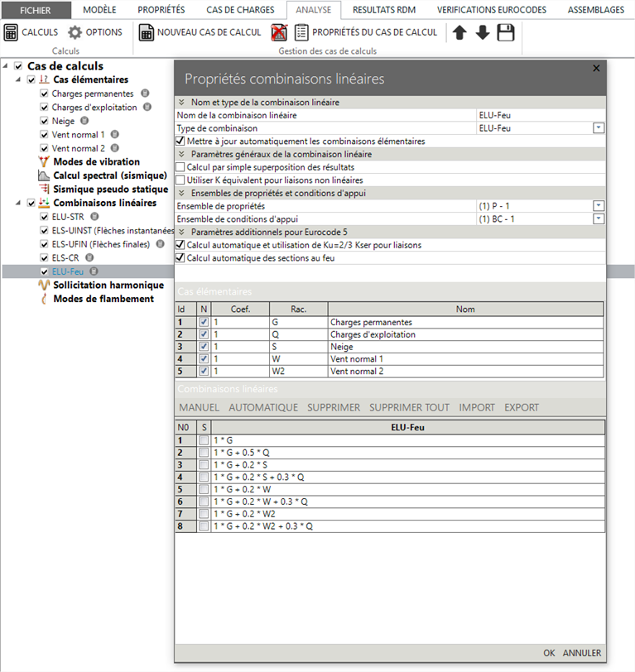Click status circle next to ELU-Feu
The width and height of the screenshot is (635, 672).
(x=94, y=271)
